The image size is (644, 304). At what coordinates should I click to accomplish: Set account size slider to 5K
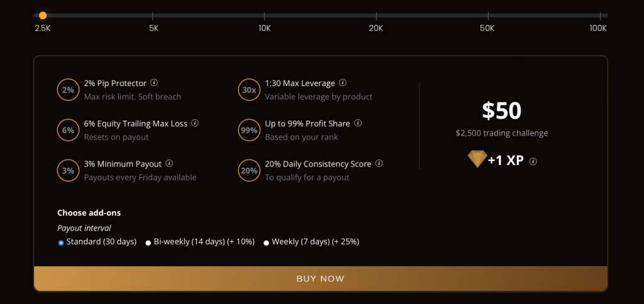(x=153, y=15)
